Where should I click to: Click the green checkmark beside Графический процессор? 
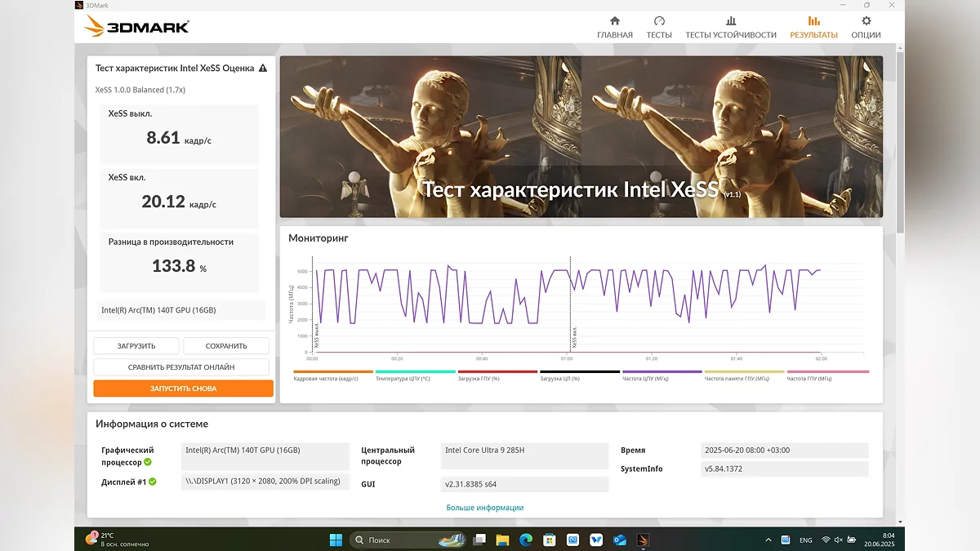point(148,462)
